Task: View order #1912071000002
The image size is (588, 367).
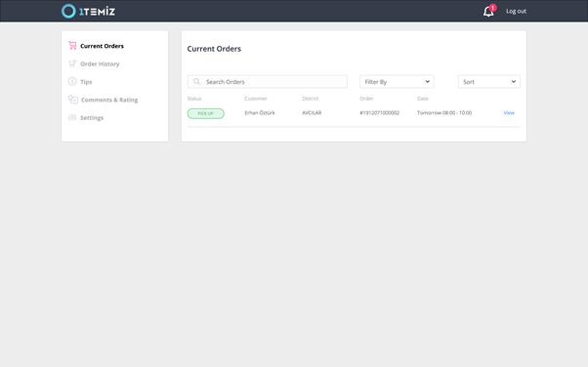Action: pos(509,113)
